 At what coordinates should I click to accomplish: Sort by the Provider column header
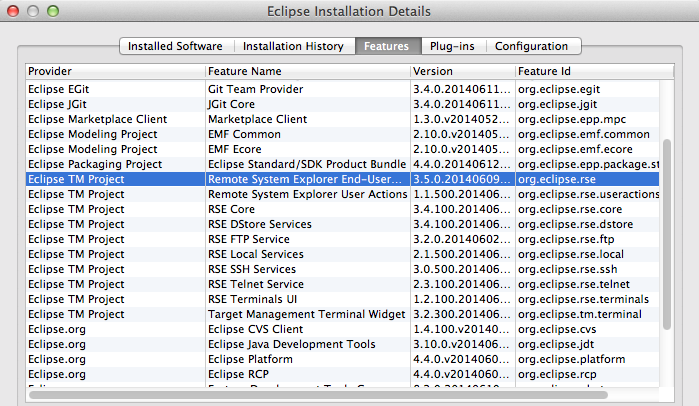coord(114,72)
